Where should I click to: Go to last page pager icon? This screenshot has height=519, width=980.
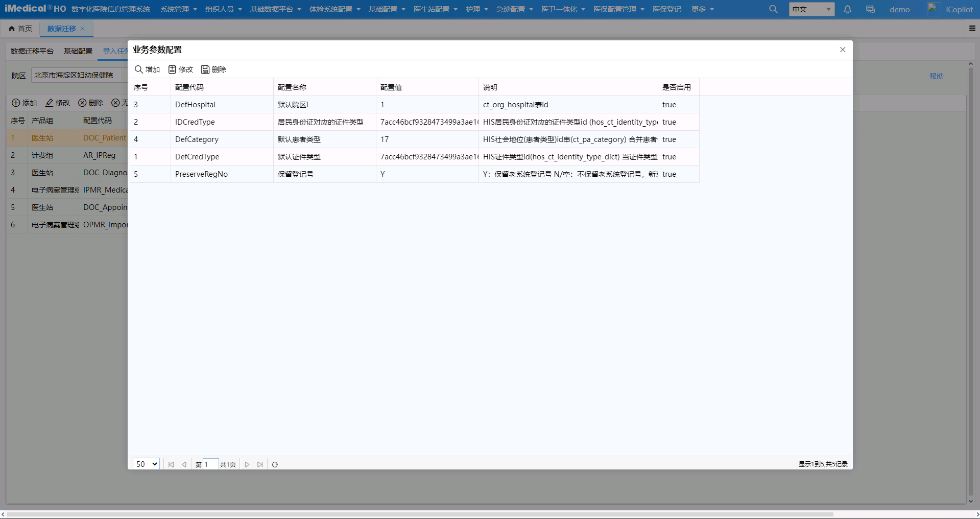click(260, 464)
